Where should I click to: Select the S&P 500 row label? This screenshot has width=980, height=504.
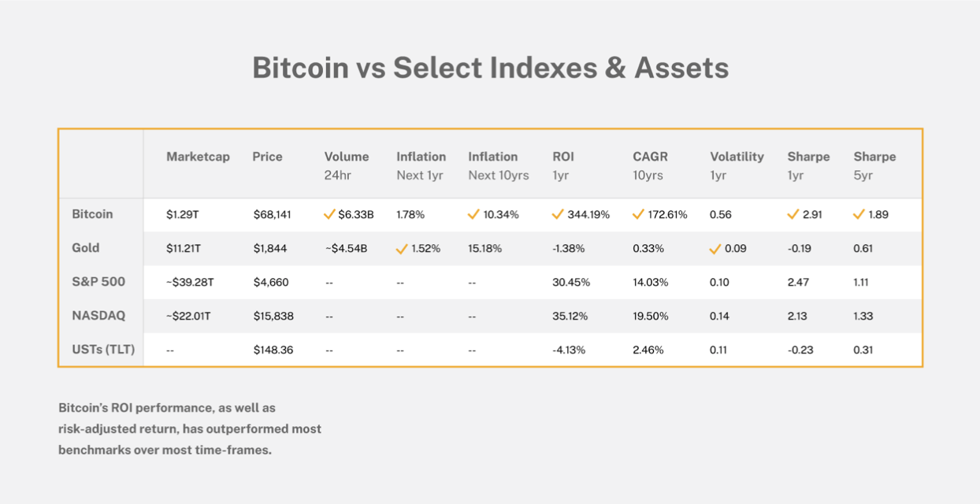98,282
